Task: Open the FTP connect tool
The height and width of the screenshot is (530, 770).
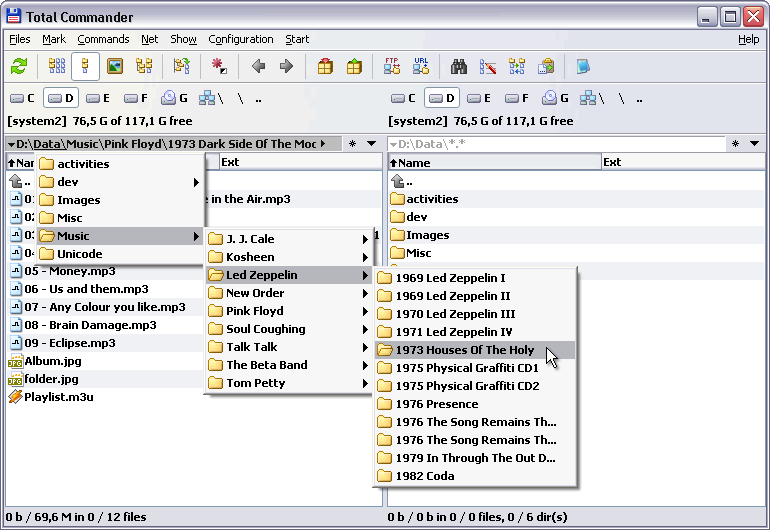Action: (392, 67)
